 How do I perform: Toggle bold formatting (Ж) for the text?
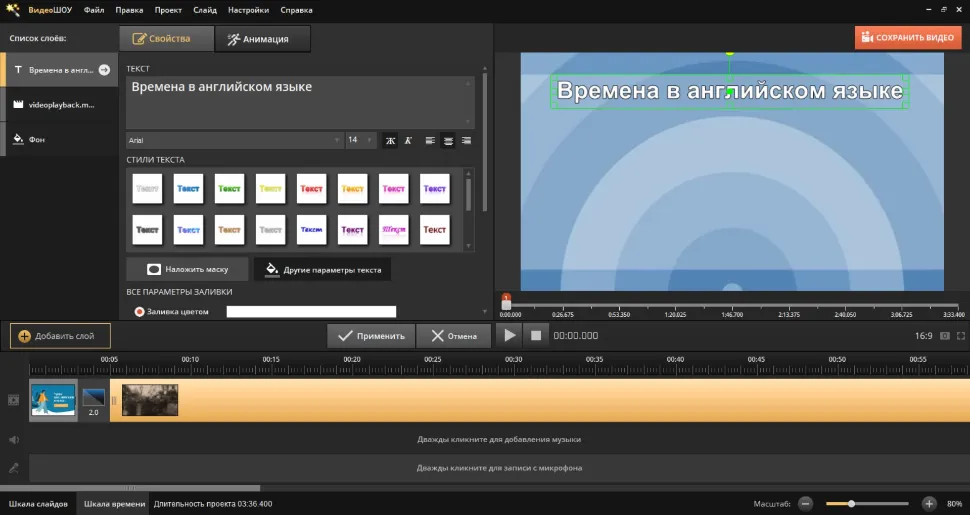point(390,141)
